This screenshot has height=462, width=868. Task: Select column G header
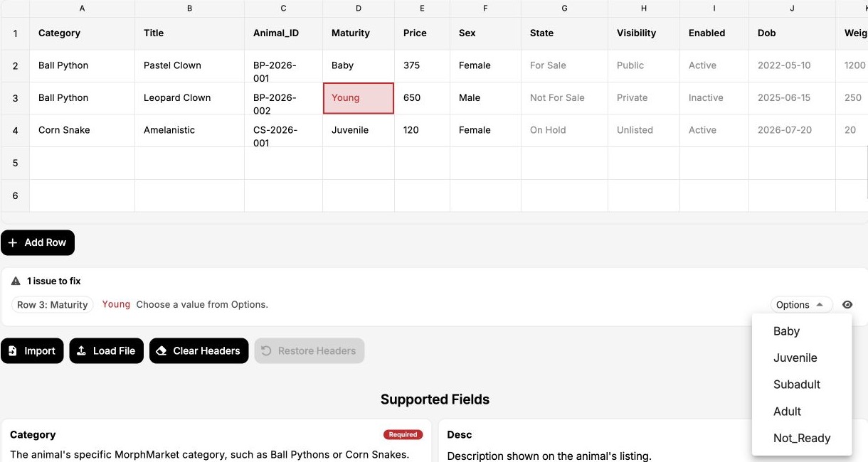(x=564, y=9)
